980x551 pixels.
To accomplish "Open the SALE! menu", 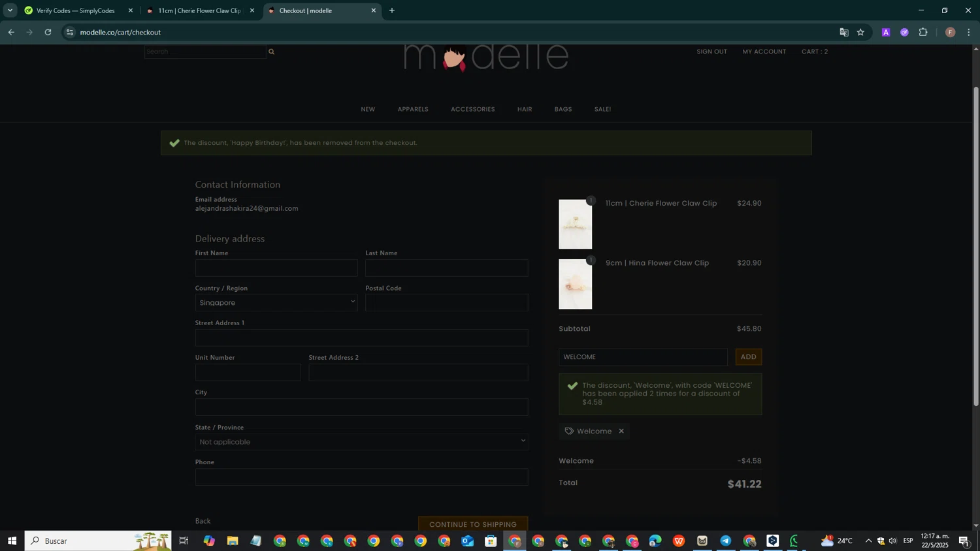I will coord(602,109).
